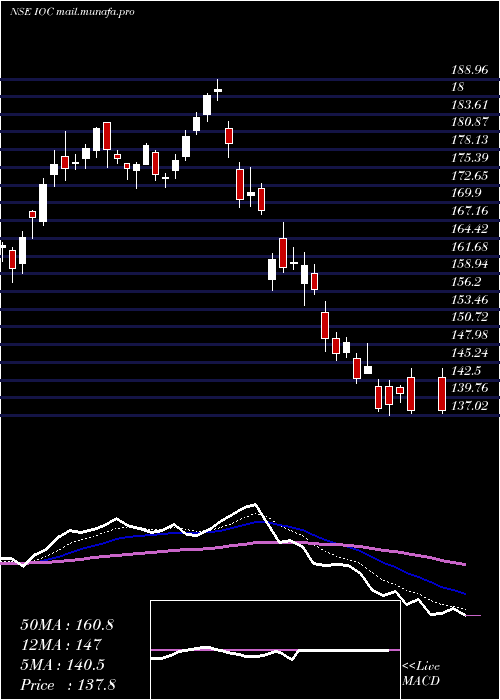Select the 150.72 price label
The height and width of the screenshot is (700, 500).
pyautogui.click(x=469, y=317)
